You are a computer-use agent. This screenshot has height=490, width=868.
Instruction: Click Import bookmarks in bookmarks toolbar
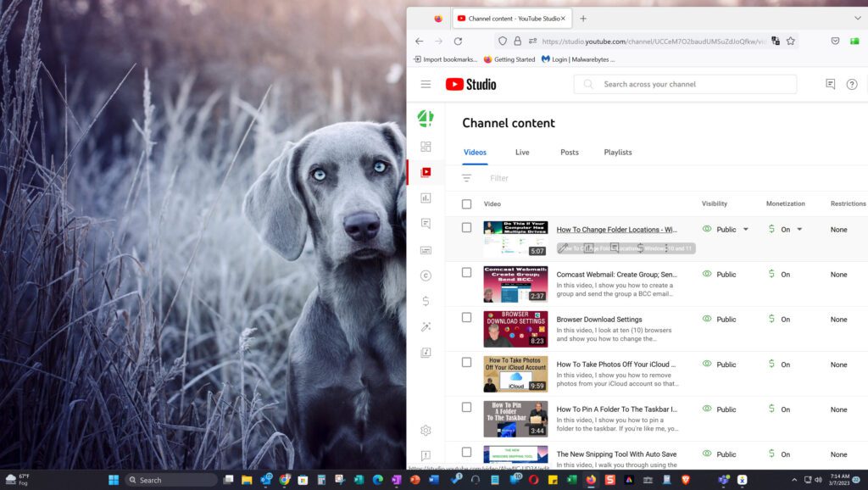tap(446, 59)
